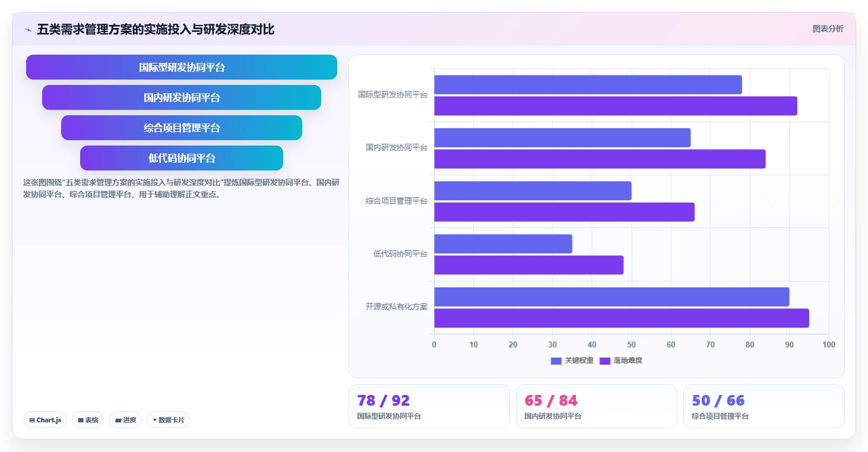Open the 65 / 84 data card
The image size is (868, 452).
pyautogui.click(x=597, y=406)
